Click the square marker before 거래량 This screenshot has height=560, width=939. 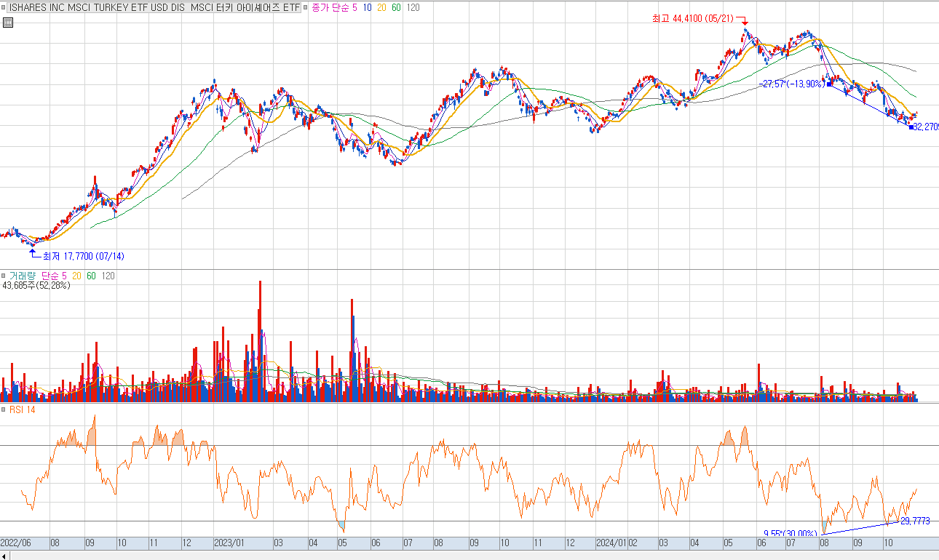point(4,276)
